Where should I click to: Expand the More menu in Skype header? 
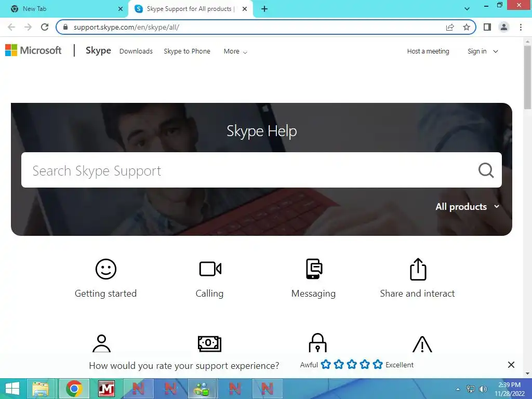(235, 51)
